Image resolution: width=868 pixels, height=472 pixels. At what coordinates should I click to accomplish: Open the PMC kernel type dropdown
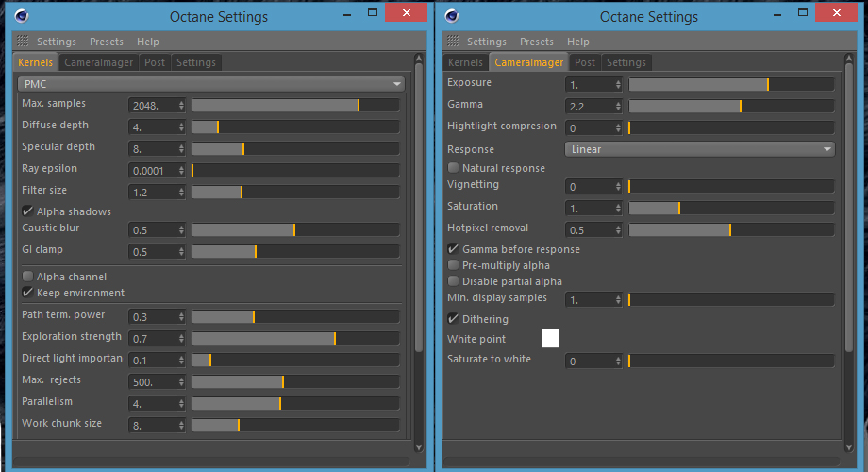pos(211,84)
